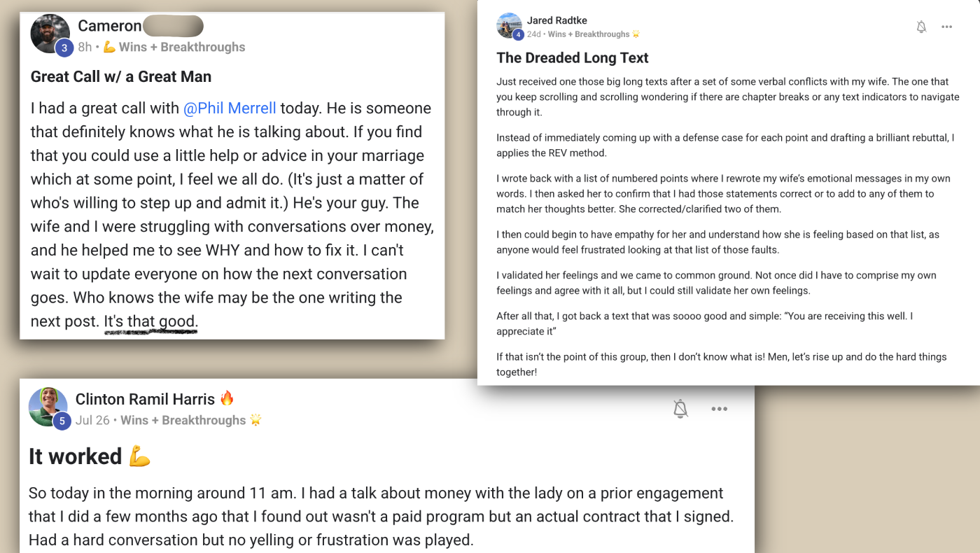Open three-dot options on Clinton's post
This screenshot has height=553, width=980.
tap(720, 409)
